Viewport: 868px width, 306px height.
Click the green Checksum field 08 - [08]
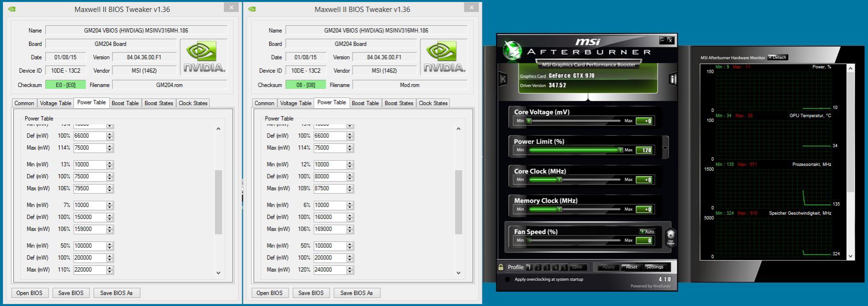[x=306, y=85]
